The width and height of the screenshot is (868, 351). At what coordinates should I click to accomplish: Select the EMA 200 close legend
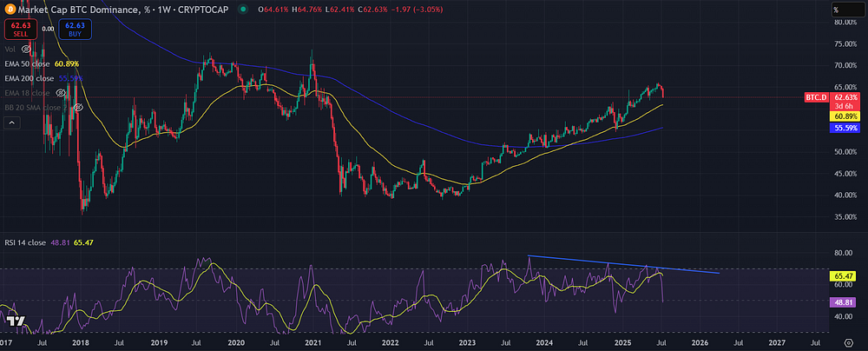[30, 78]
